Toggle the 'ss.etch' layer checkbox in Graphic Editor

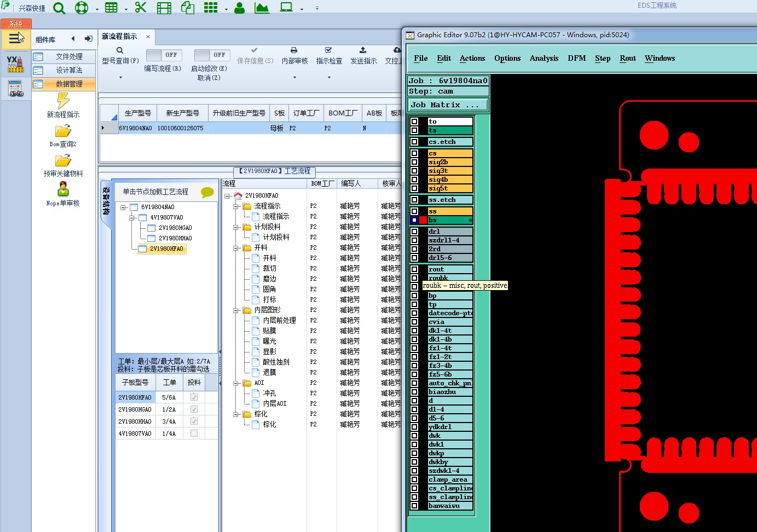coord(414,200)
